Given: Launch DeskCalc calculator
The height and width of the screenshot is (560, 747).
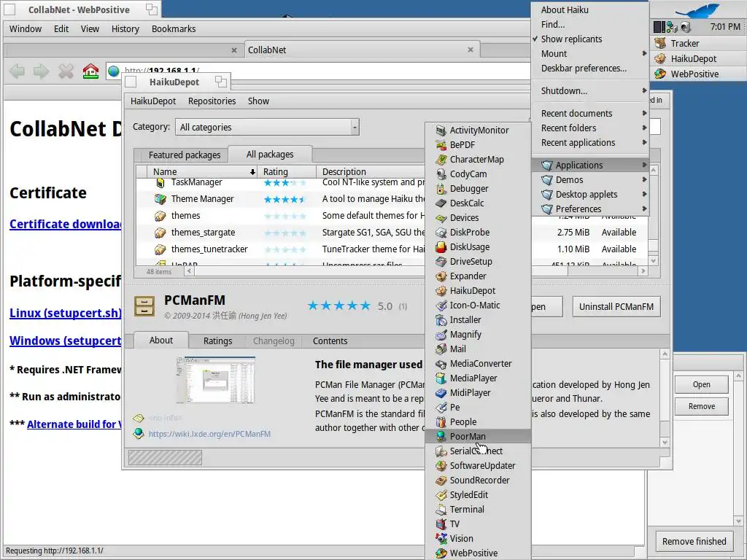Looking at the screenshot, I should (x=478, y=203).
